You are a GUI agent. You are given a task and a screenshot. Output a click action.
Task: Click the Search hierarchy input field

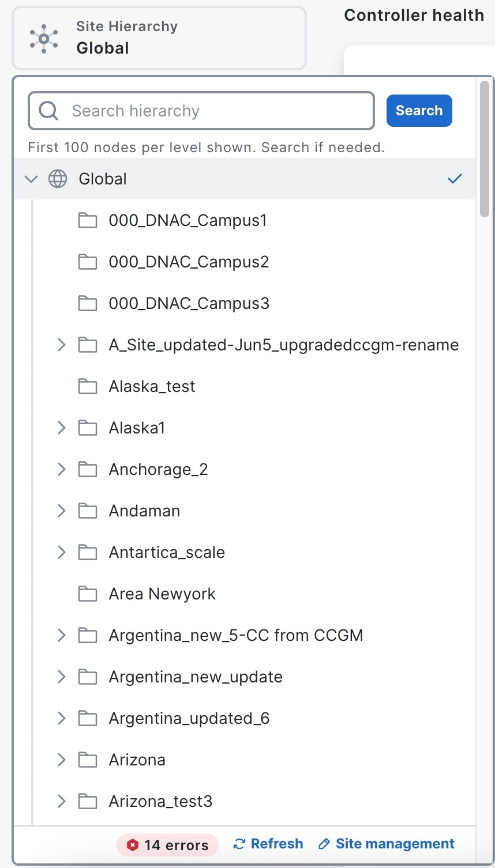pos(219,111)
